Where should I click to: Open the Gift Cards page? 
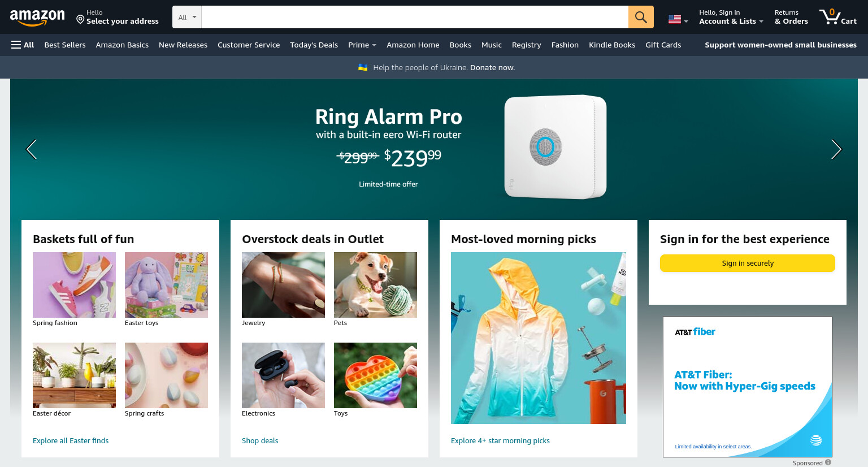point(663,45)
